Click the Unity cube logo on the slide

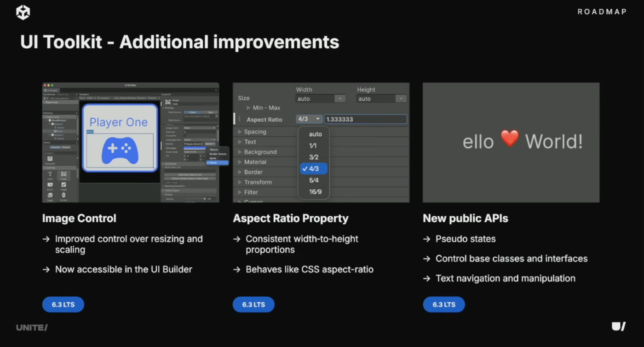pyautogui.click(x=23, y=12)
